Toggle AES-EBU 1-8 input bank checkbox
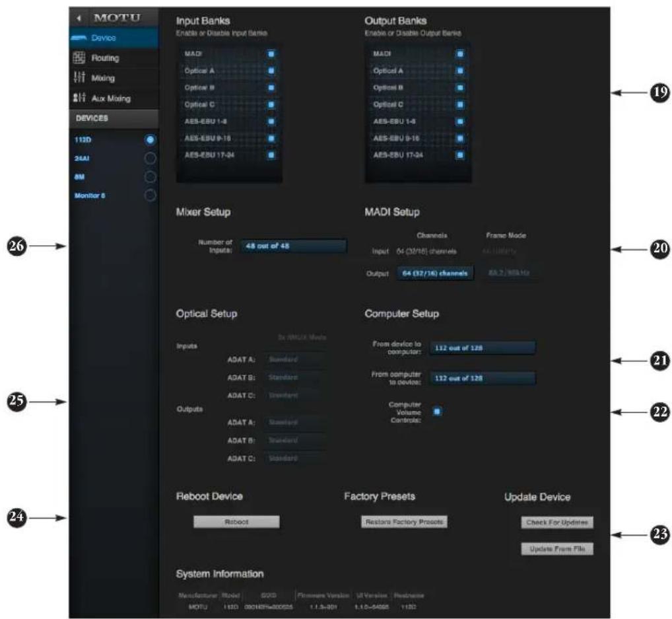This screenshot has width=672, height=619. click(271, 122)
